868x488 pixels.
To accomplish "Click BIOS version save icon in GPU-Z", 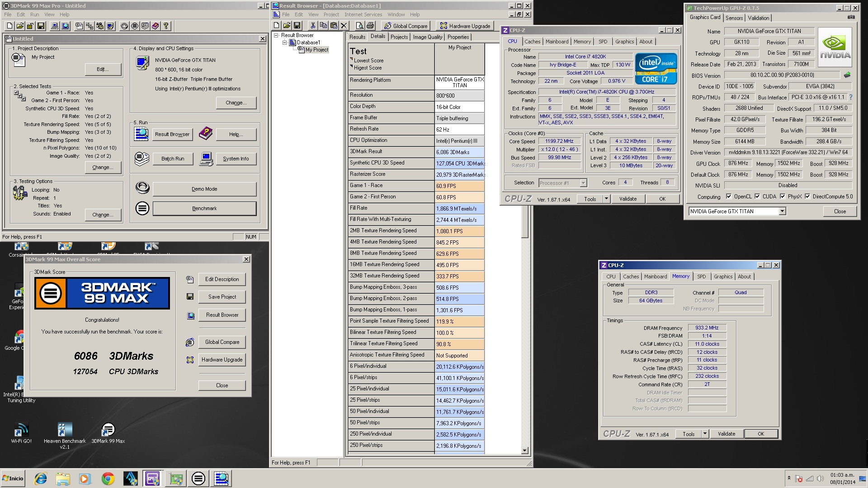I will (x=847, y=75).
